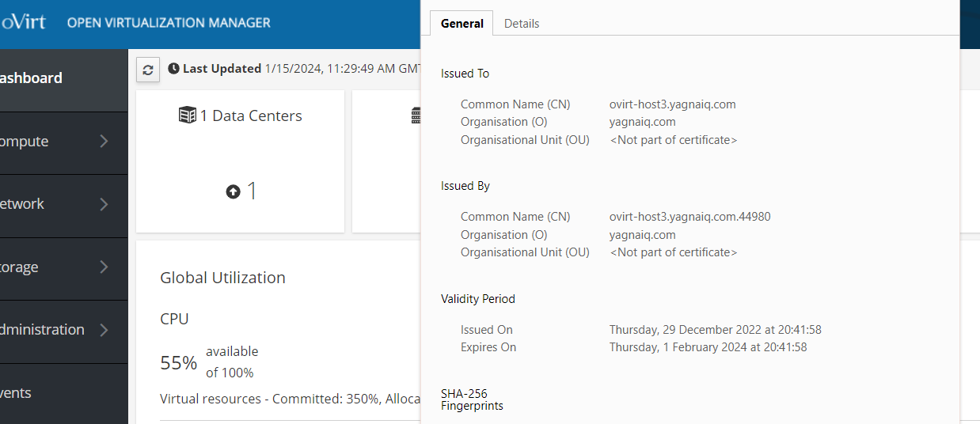Viewport: 980px width, 424px height.
Task: Expand the Administration menu chevron
Action: [104, 330]
